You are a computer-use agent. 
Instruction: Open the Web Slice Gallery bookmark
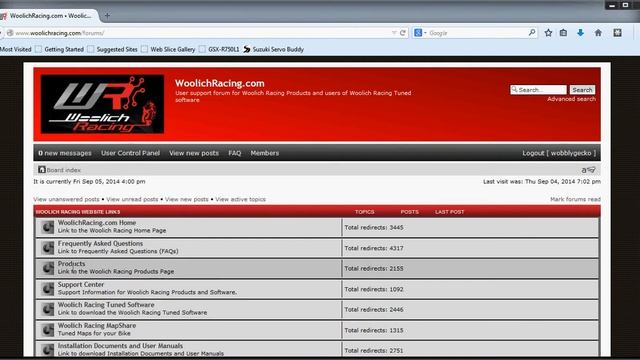pyautogui.click(x=168, y=49)
